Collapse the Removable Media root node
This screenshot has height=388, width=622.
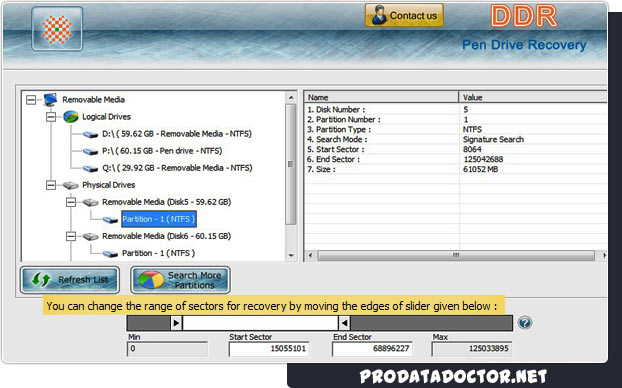(31, 100)
